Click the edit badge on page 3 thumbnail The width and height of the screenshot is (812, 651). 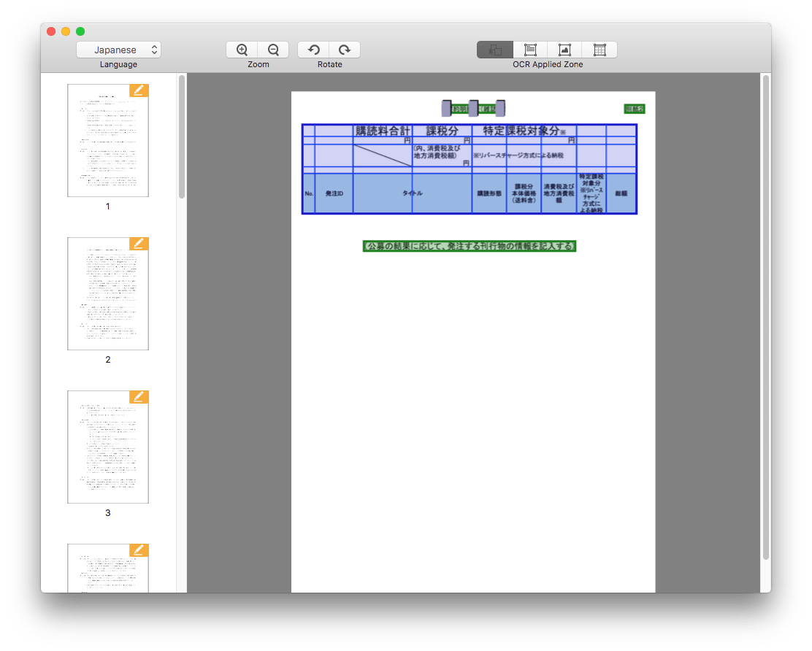click(139, 397)
